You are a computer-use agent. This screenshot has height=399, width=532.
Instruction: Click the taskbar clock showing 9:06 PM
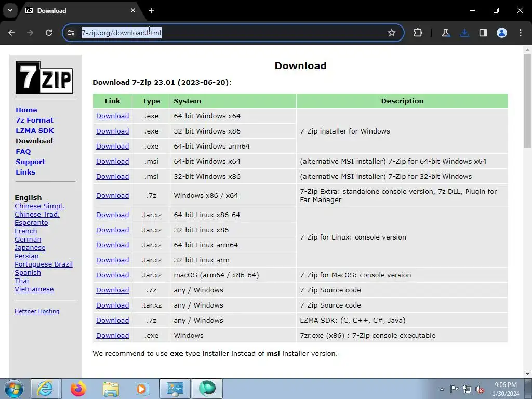pyautogui.click(x=506, y=389)
